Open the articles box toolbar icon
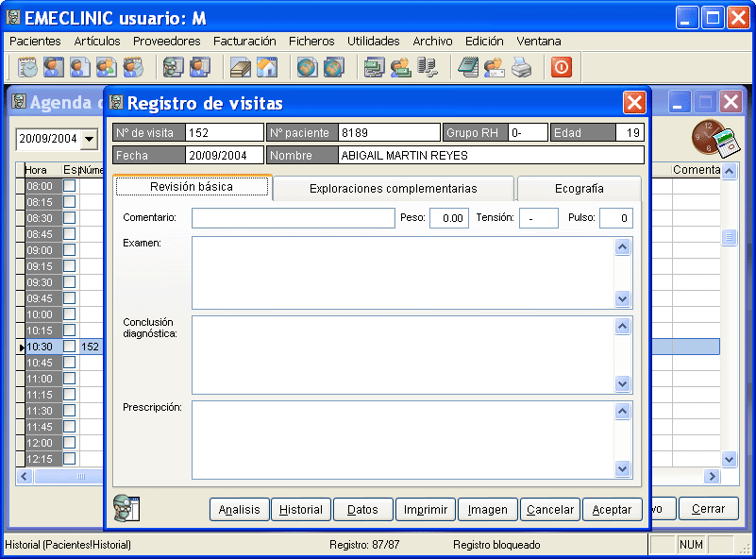The height and width of the screenshot is (559, 756). point(240,67)
